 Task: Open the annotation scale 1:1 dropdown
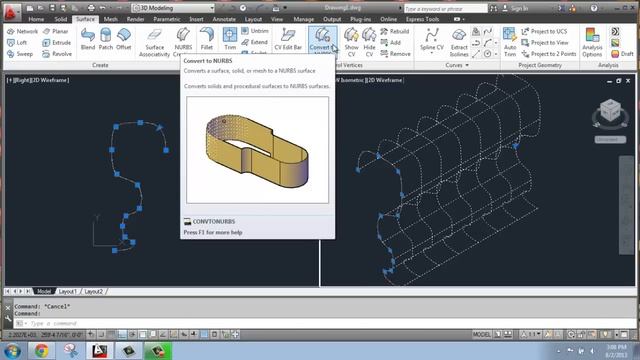point(531,335)
